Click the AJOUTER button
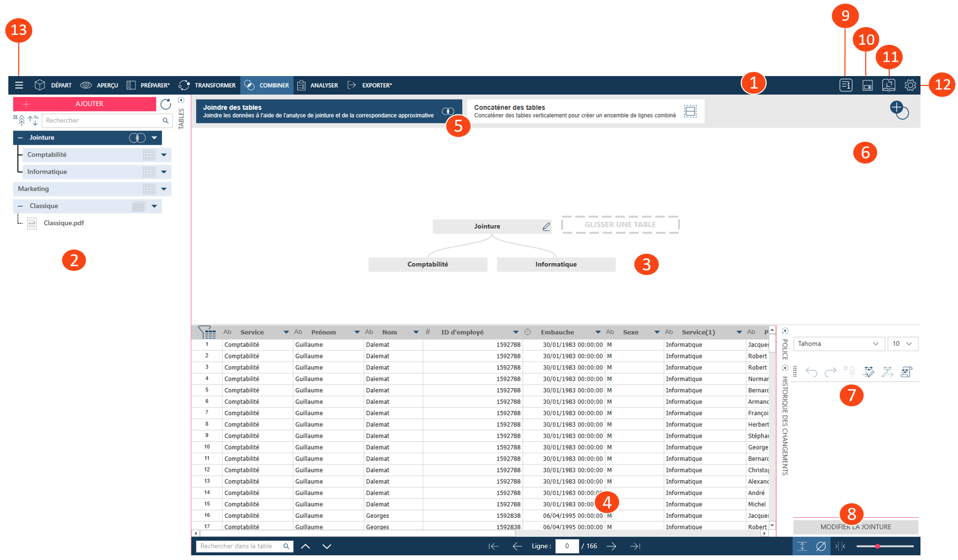 84,104
